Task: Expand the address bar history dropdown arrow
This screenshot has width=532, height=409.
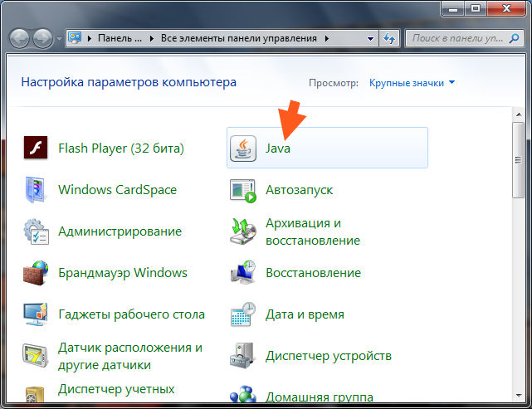Action: [370, 39]
